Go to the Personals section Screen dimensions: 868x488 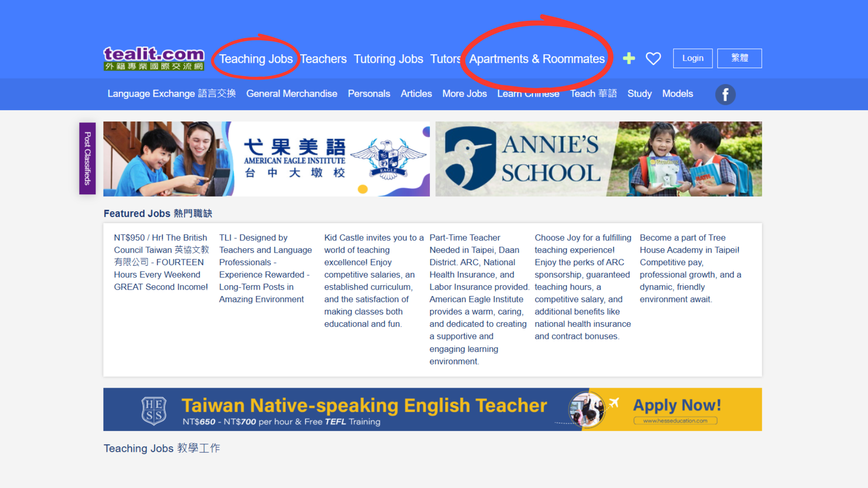[368, 94]
